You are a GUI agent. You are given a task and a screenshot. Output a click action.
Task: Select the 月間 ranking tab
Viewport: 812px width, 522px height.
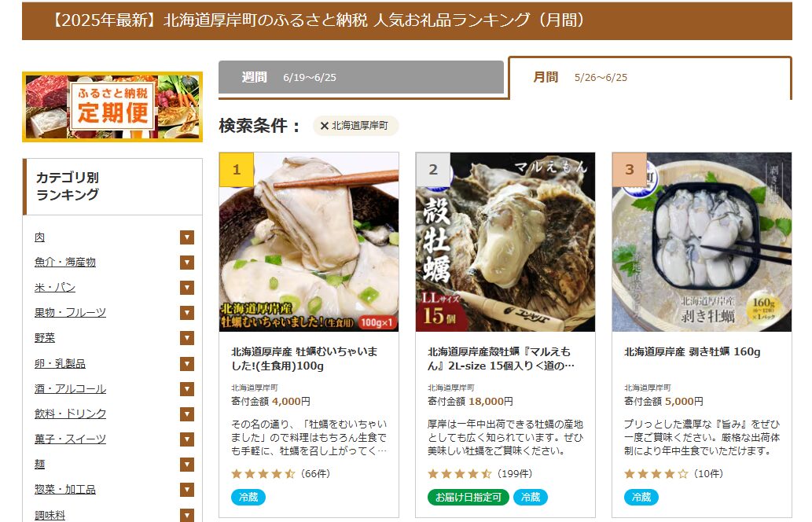tap(650, 78)
